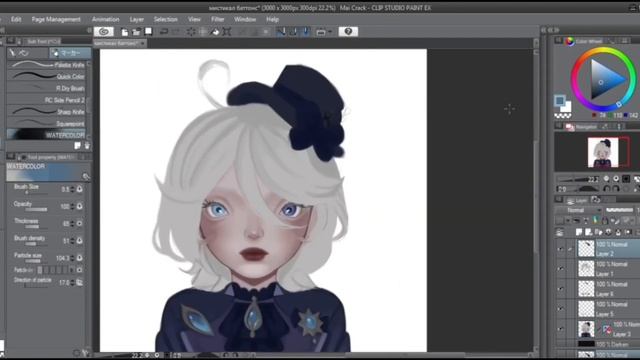This screenshot has height=360, width=640.
Task: Open the Layer menu
Action: click(136, 19)
